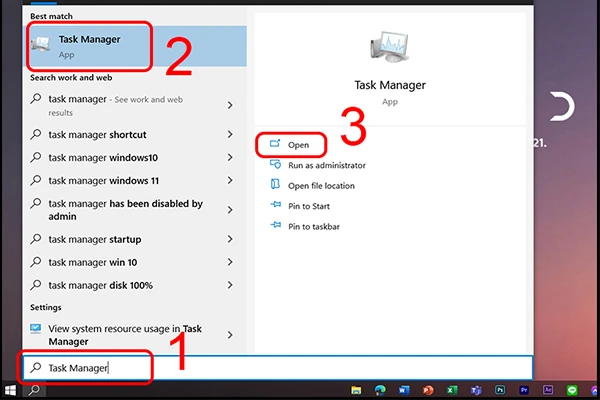Image resolution: width=600 pixels, height=400 pixels.
Task: Click monitor icon beside 'View system resource usage'
Action: 36,328
